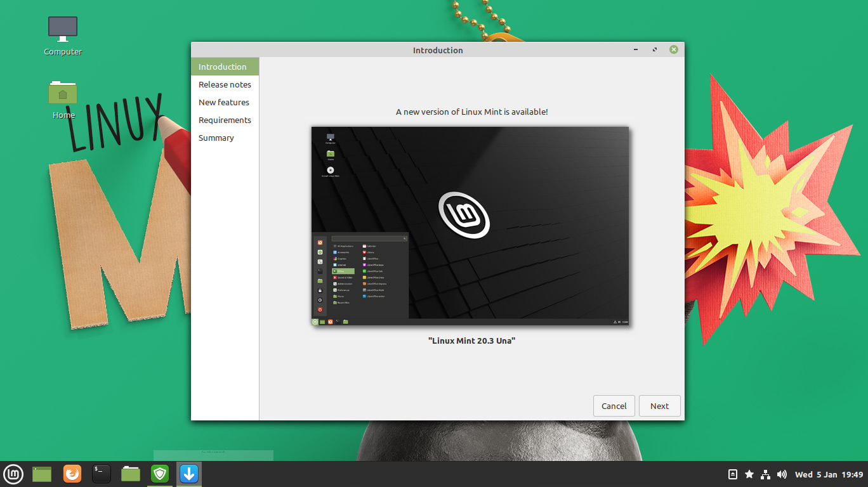Open the New features page
This screenshot has height=487, width=868.
click(x=225, y=102)
